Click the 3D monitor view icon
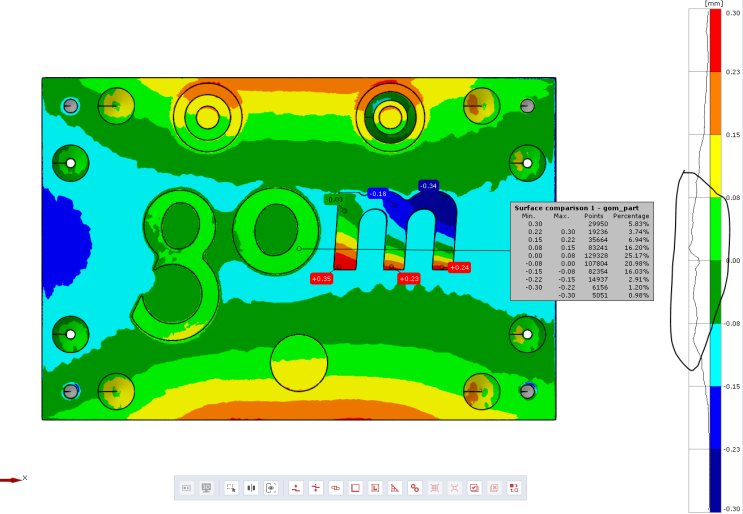 click(206, 487)
